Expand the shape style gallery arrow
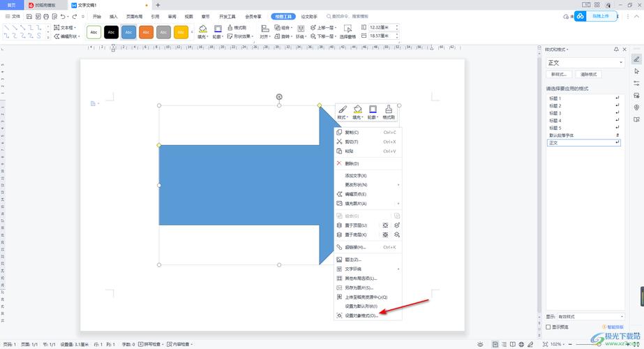 pyautogui.click(x=192, y=32)
